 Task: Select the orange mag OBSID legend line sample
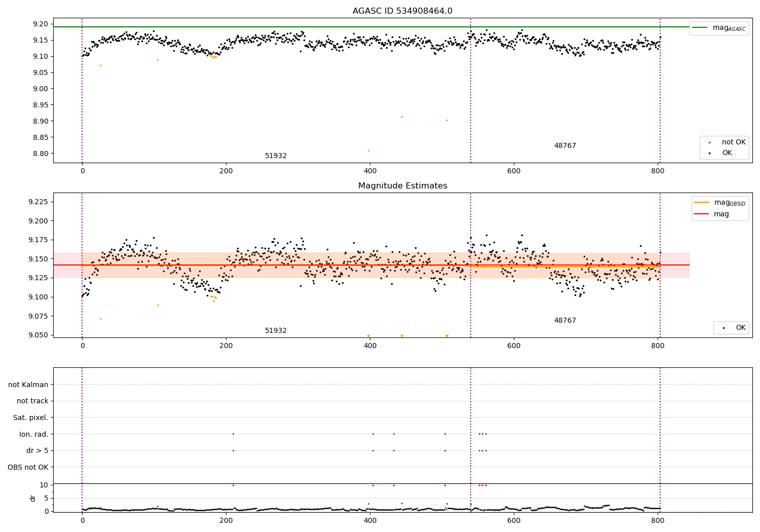702,203
